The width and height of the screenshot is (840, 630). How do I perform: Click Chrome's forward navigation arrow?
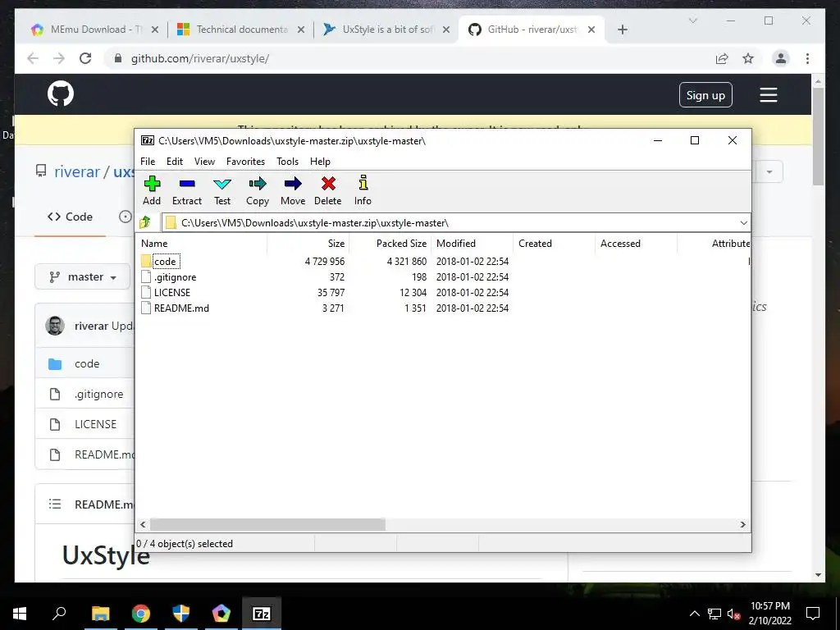[59, 58]
